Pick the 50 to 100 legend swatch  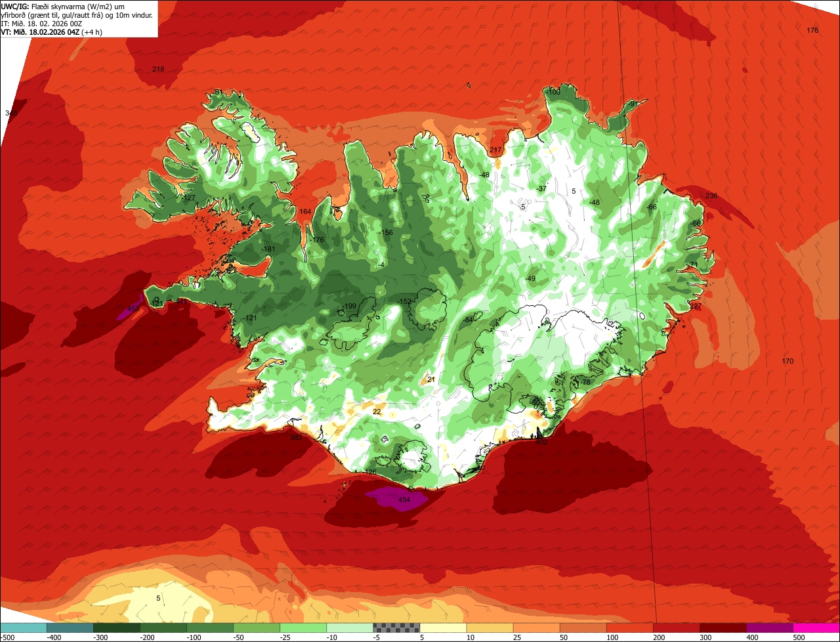tap(583, 628)
